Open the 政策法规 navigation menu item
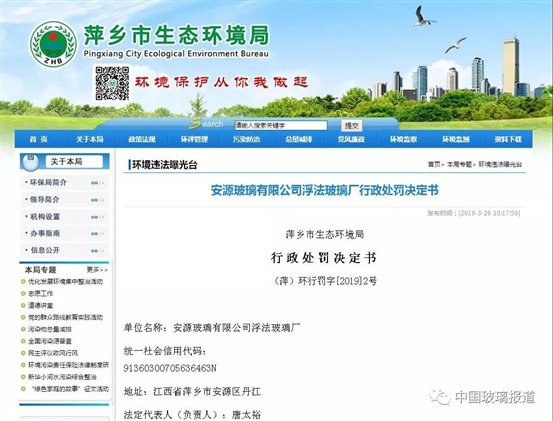This screenshot has height=421, width=553. 142,140
